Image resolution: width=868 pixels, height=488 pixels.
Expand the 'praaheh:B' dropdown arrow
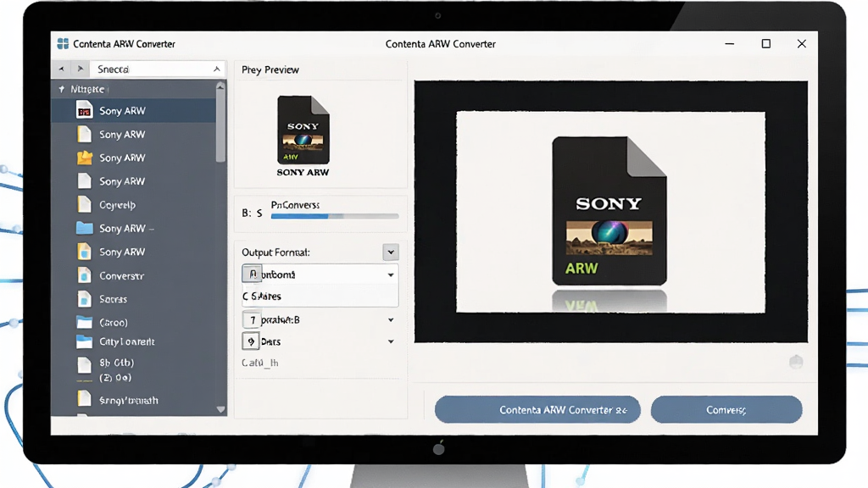click(390, 319)
